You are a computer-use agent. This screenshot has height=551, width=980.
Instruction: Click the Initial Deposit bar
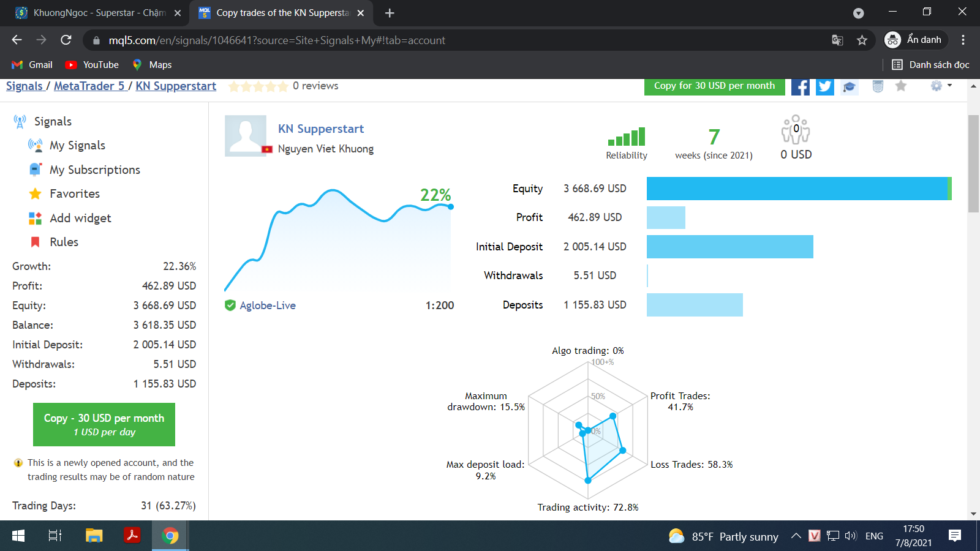(x=730, y=247)
